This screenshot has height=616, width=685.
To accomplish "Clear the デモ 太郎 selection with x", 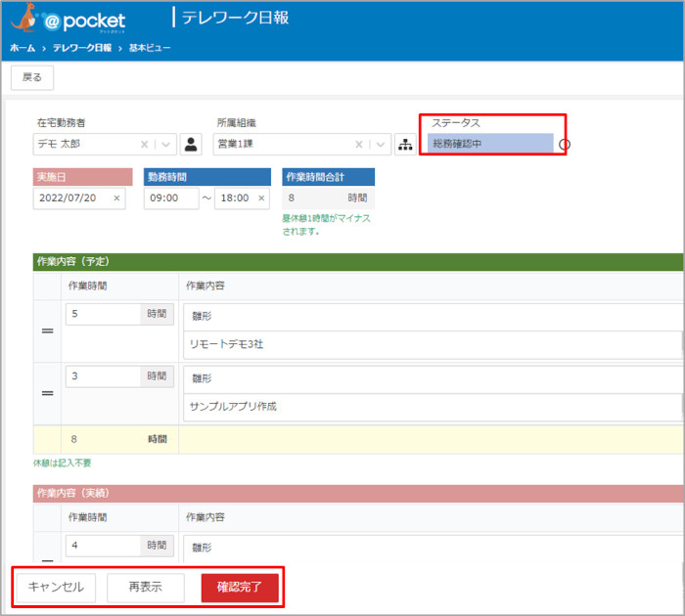I will click(144, 145).
